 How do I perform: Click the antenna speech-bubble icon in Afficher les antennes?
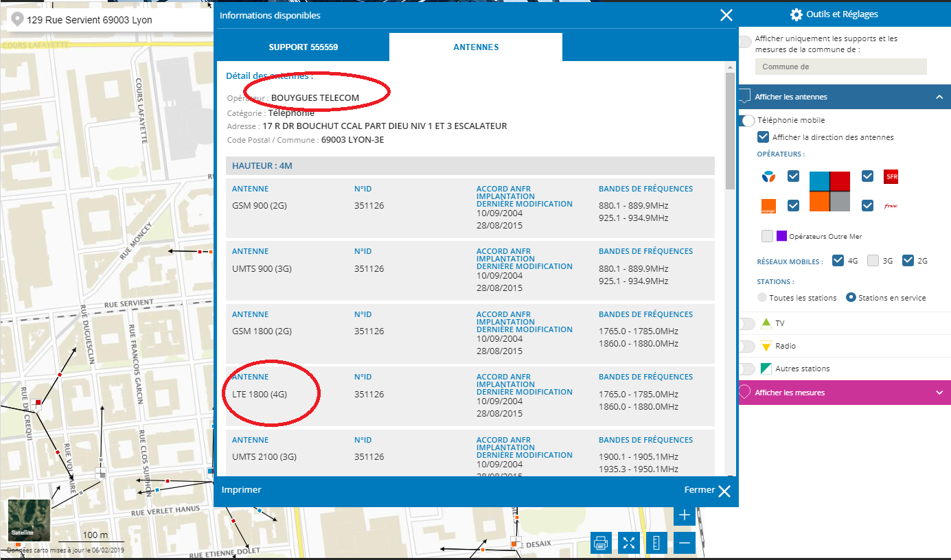pos(745,97)
